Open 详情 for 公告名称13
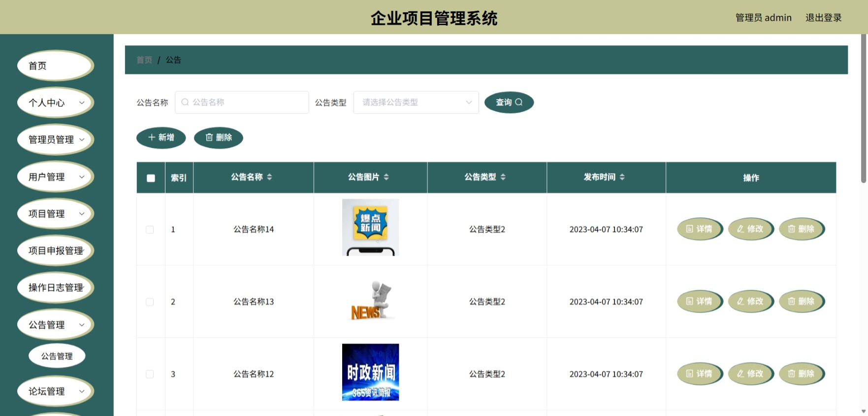 [x=700, y=301]
